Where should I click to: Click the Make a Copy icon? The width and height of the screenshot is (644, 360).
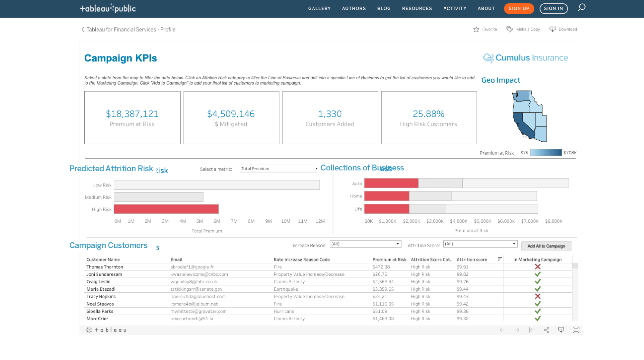click(509, 29)
